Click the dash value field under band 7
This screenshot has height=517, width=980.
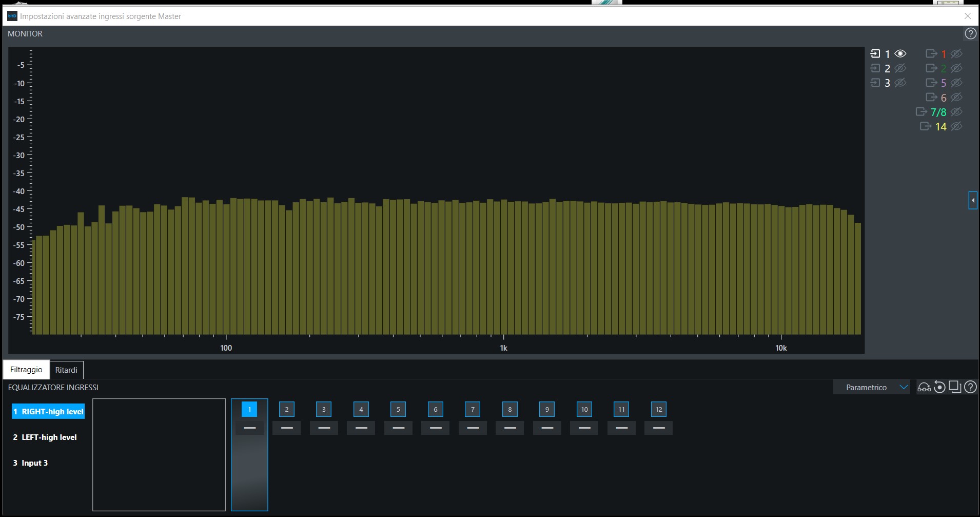tap(473, 428)
